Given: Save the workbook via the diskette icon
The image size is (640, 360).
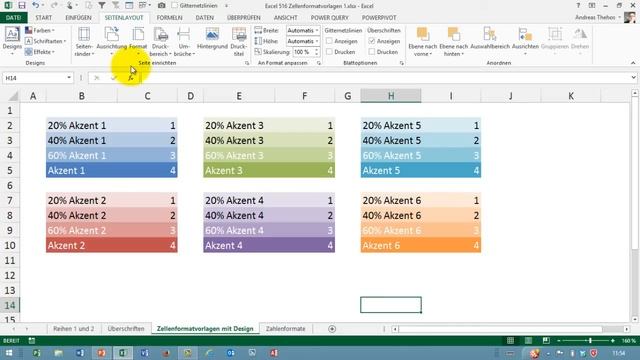Looking at the screenshot, I should [22, 6].
